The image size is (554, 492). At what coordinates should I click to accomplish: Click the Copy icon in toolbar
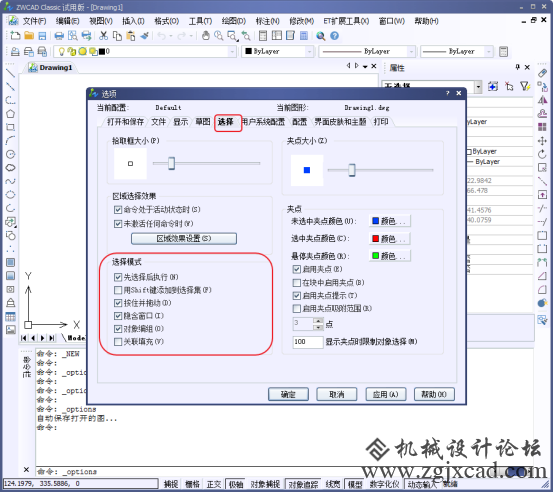pyautogui.click(x=117, y=36)
